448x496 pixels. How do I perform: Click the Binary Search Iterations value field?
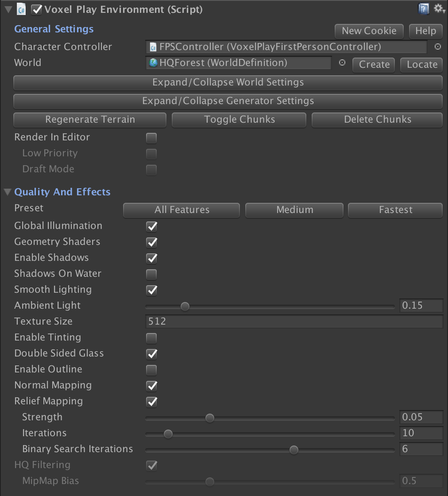coord(421,449)
